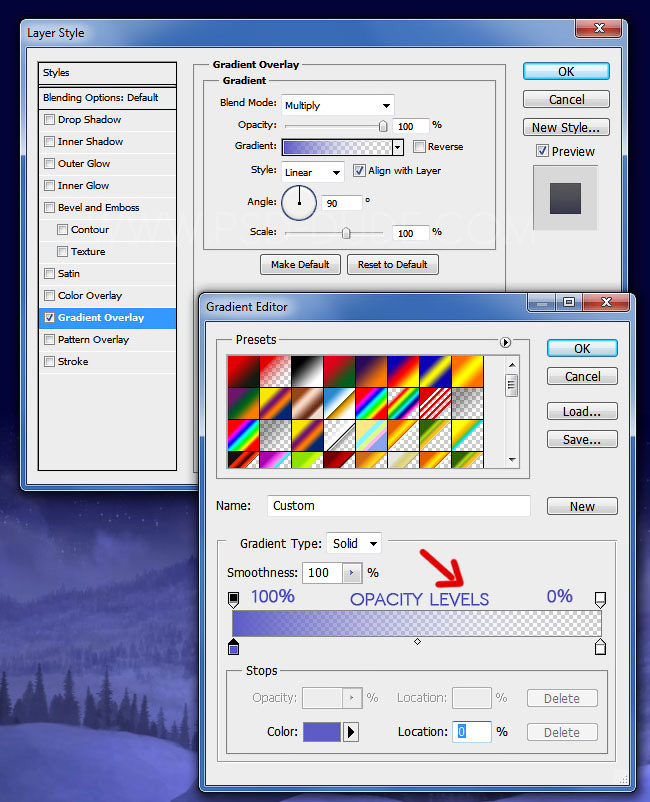Click Make Default button
Image resolution: width=650 pixels, height=802 pixels.
(300, 264)
